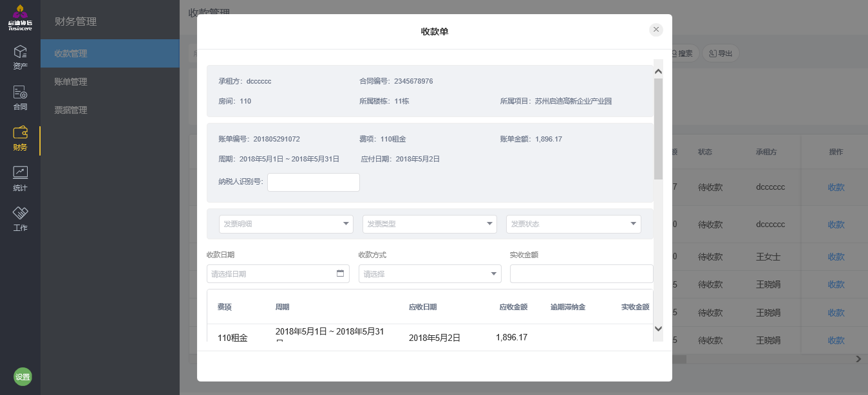Click the 实收金额 input field
Viewport: 868px width, 395px height.
pos(581,273)
